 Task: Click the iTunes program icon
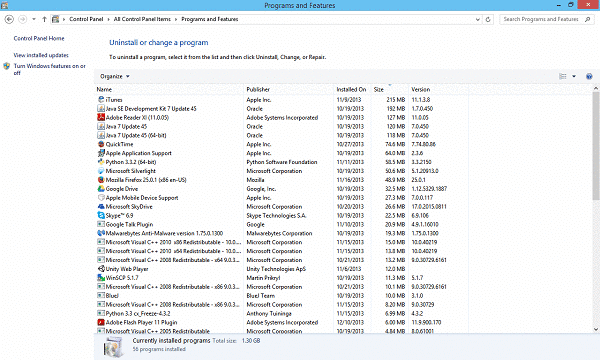point(101,99)
